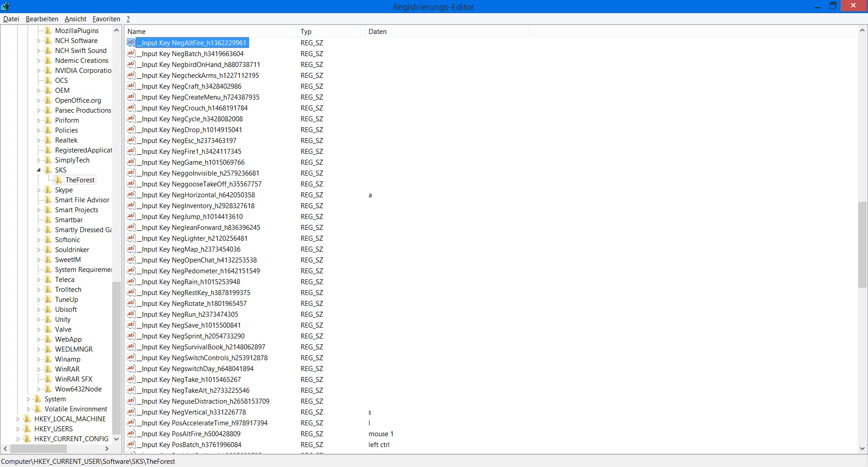Expand the NVIDIA Corporation key
Viewport: 868px width, 467px height.
pyautogui.click(x=38, y=71)
